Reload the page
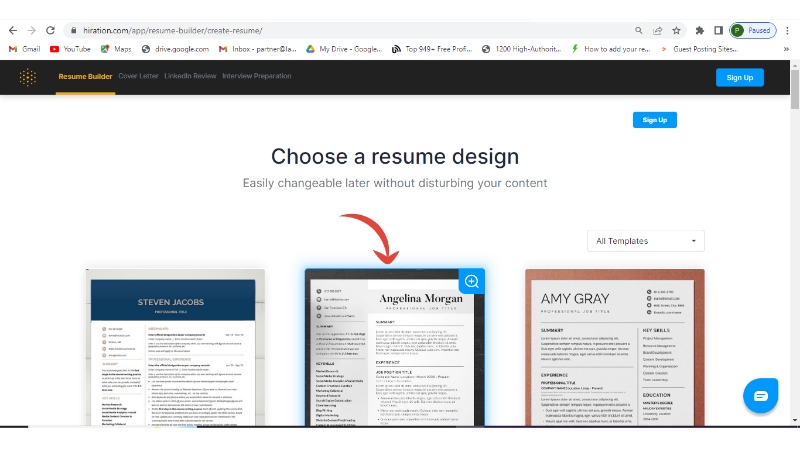The height and width of the screenshot is (449, 800). tap(50, 31)
